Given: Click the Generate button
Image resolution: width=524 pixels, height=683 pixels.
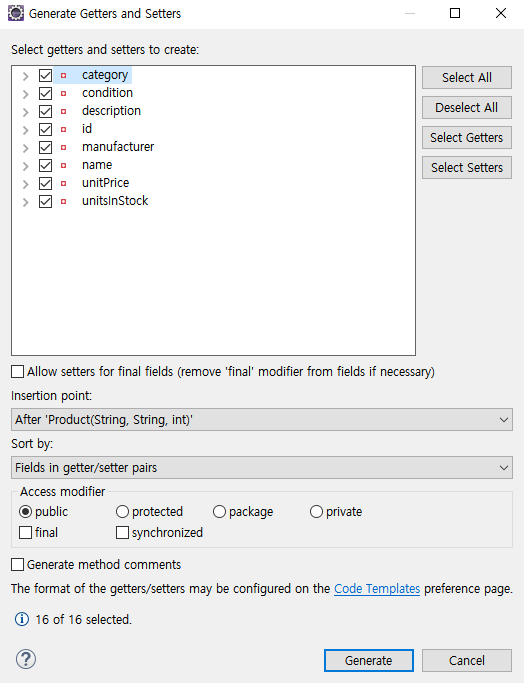Looking at the screenshot, I should tap(368, 660).
